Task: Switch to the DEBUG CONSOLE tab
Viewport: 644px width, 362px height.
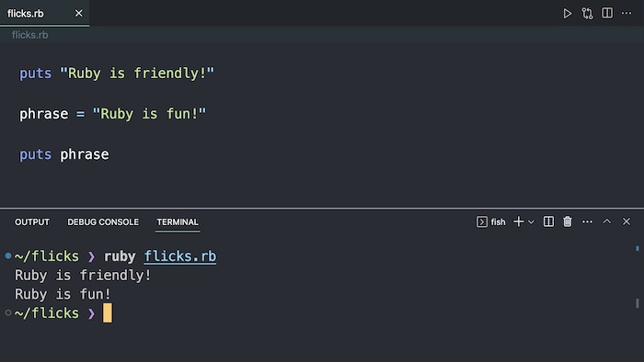Action: click(x=103, y=221)
